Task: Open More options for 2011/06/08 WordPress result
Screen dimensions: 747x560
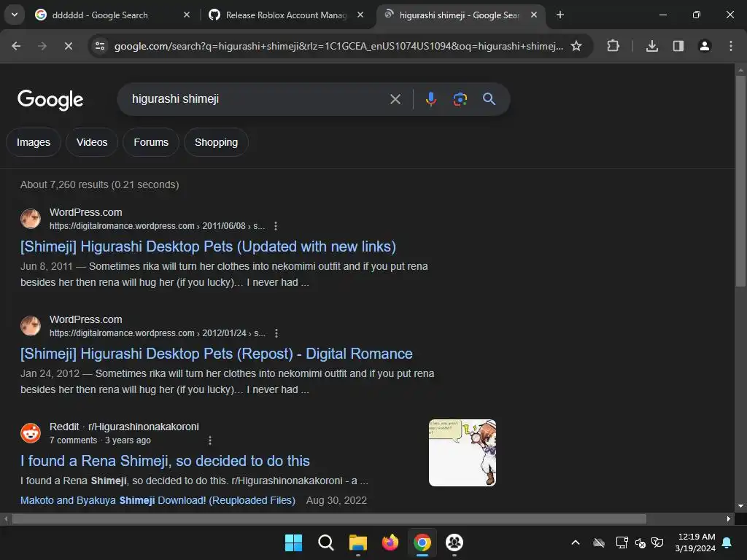Action: pyautogui.click(x=276, y=226)
